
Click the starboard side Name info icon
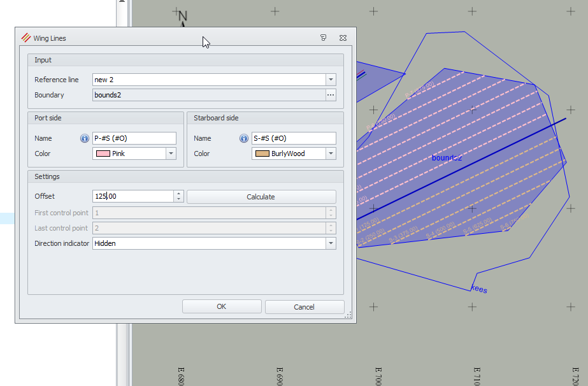[x=244, y=138]
